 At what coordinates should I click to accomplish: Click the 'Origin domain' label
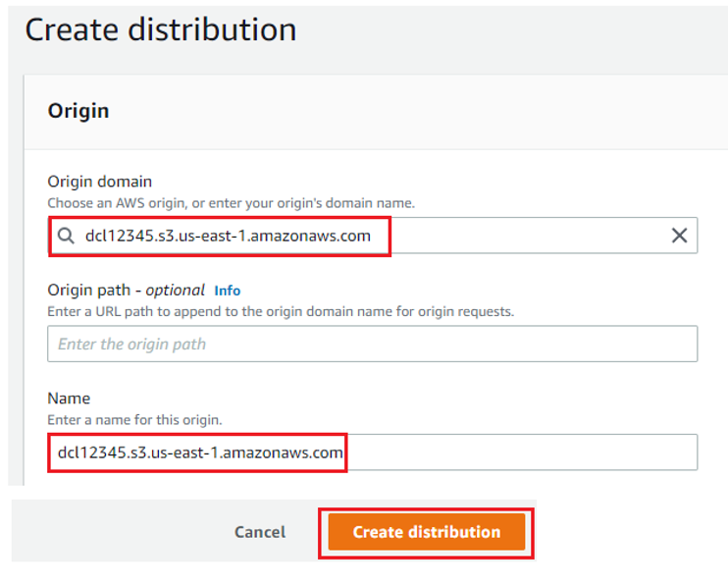tap(100, 182)
